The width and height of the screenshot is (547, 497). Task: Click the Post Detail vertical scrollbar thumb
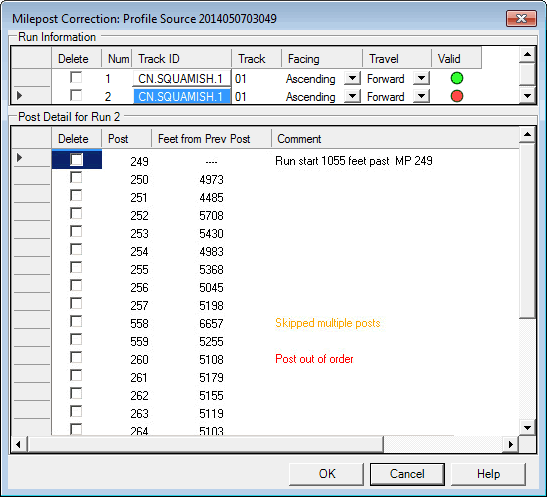pos(527,231)
